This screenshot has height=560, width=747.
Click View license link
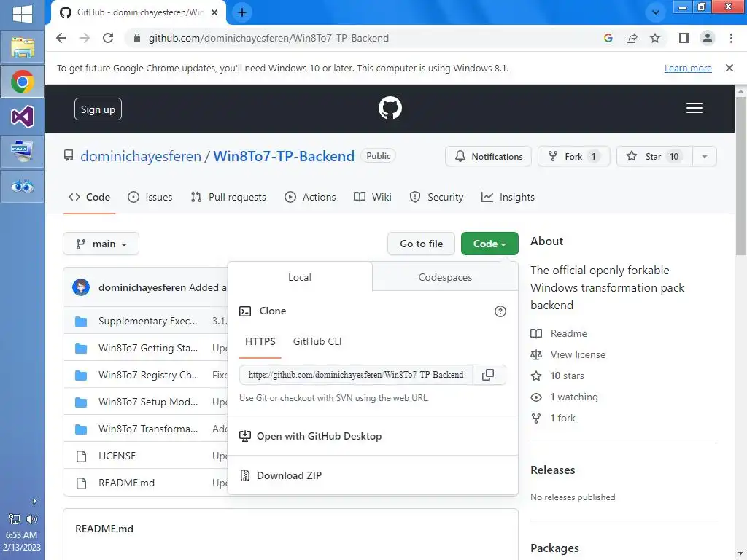click(x=568, y=355)
